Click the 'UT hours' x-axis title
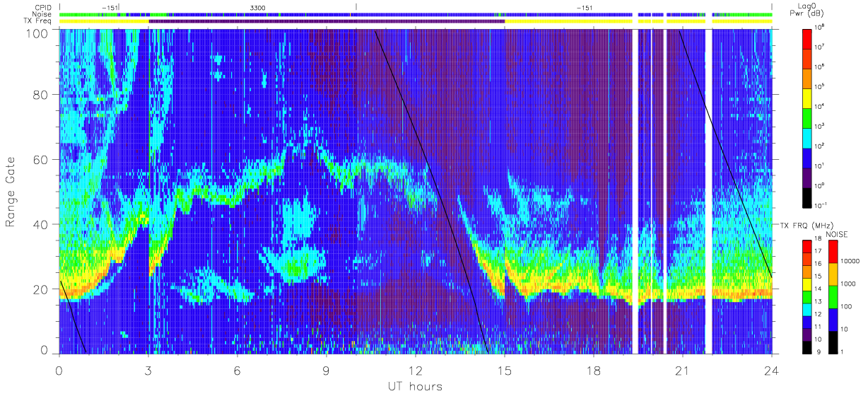Image resolution: width=868 pixels, height=401 pixels. pos(414,386)
